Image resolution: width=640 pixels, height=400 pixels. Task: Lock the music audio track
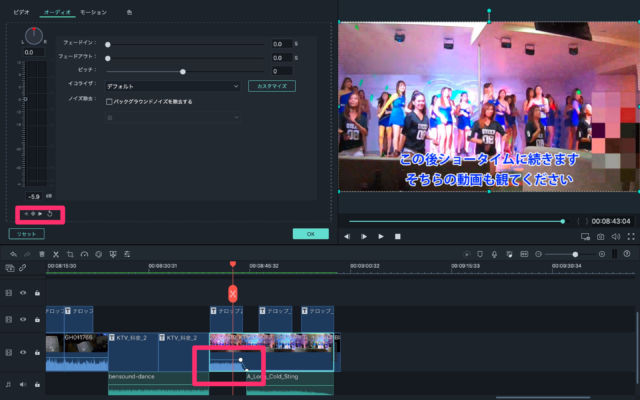[37, 384]
